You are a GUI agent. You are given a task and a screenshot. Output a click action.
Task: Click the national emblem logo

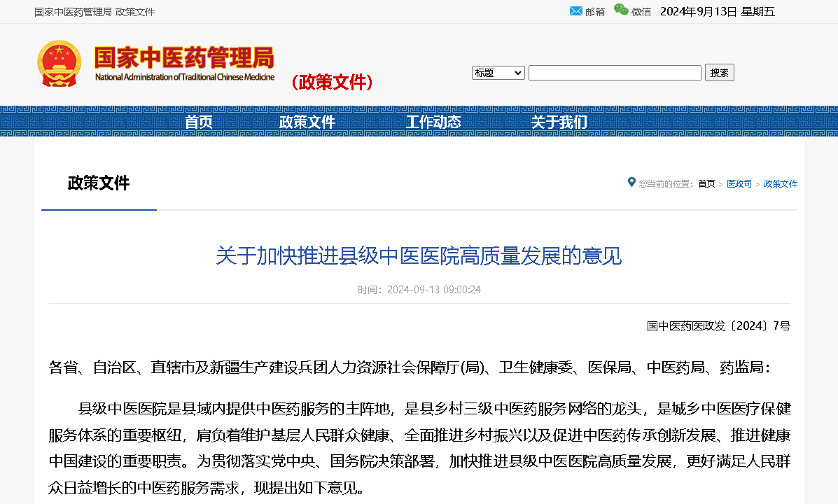pos(60,64)
